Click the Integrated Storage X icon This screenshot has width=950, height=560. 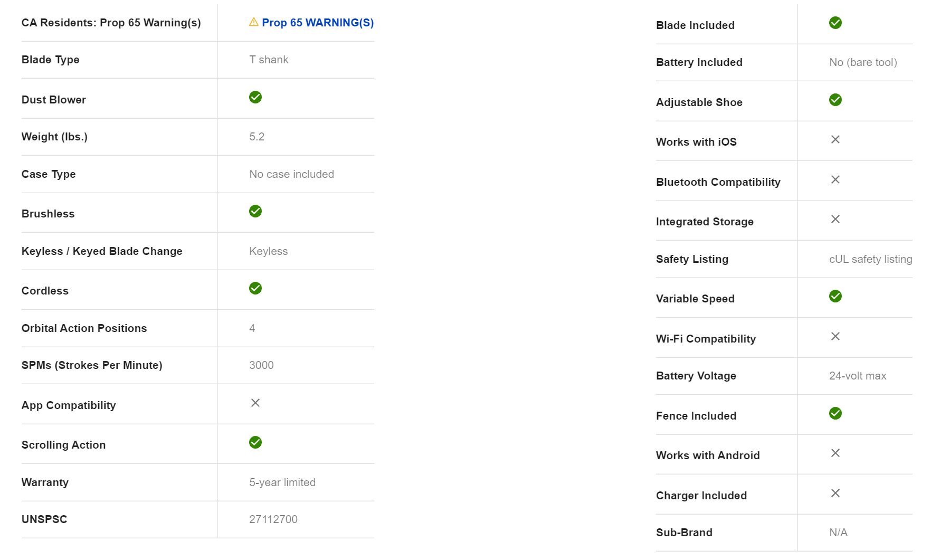point(835,219)
